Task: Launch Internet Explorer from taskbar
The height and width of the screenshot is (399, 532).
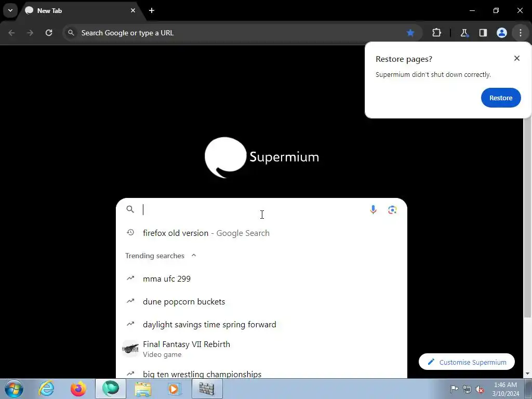Action: (x=46, y=389)
